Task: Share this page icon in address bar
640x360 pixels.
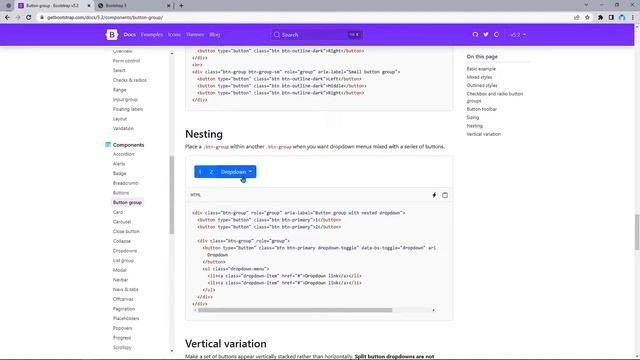Action: point(577,18)
